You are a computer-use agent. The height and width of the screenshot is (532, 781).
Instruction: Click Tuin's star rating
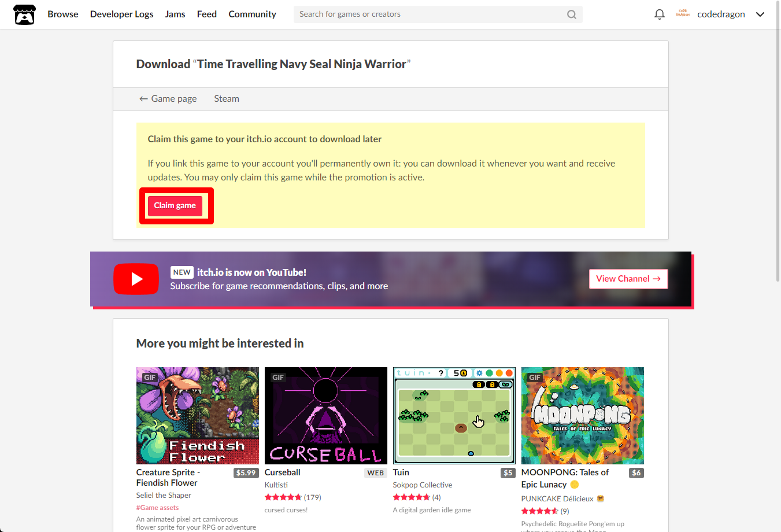pyautogui.click(x=412, y=497)
